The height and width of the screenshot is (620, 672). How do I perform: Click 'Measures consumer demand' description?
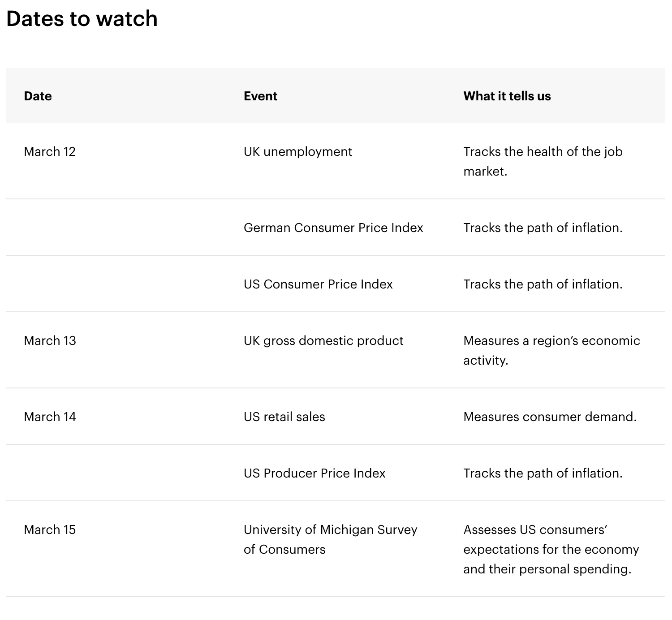click(550, 417)
